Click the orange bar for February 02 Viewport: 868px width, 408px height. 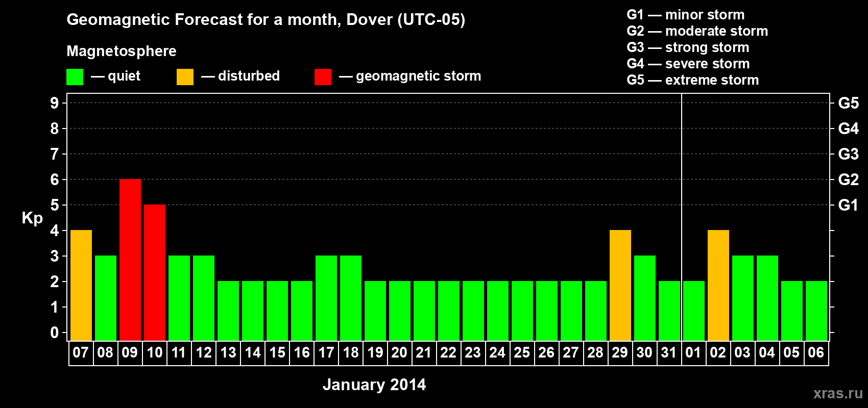(718, 285)
